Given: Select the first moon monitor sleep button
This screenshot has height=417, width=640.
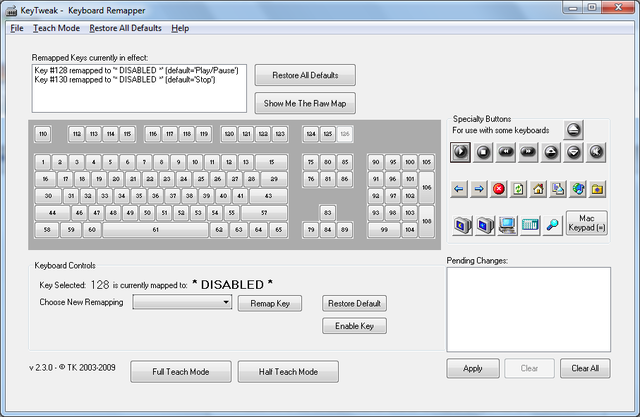Looking at the screenshot, I should pyautogui.click(x=462, y=225).
